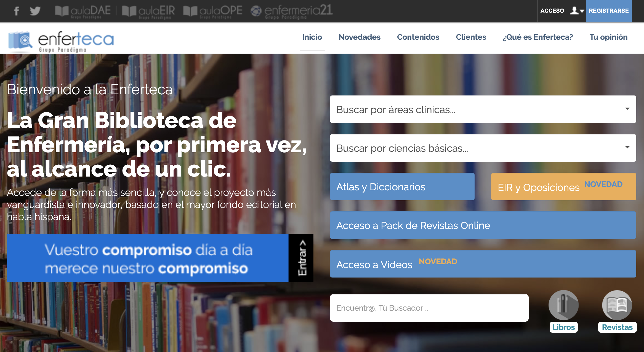The width and height of the screenshot is (644, 352).
Task: Visit the aulaOPE logo link
Action: (x=213, y=12)
